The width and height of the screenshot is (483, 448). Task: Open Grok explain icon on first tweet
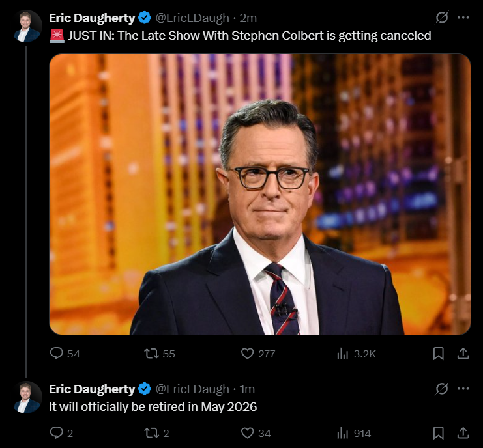click(442, 17)
